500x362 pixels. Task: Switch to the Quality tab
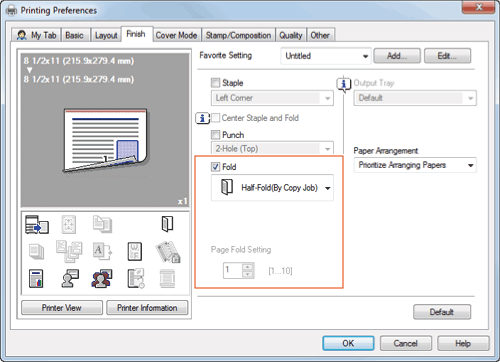point(291,35)
